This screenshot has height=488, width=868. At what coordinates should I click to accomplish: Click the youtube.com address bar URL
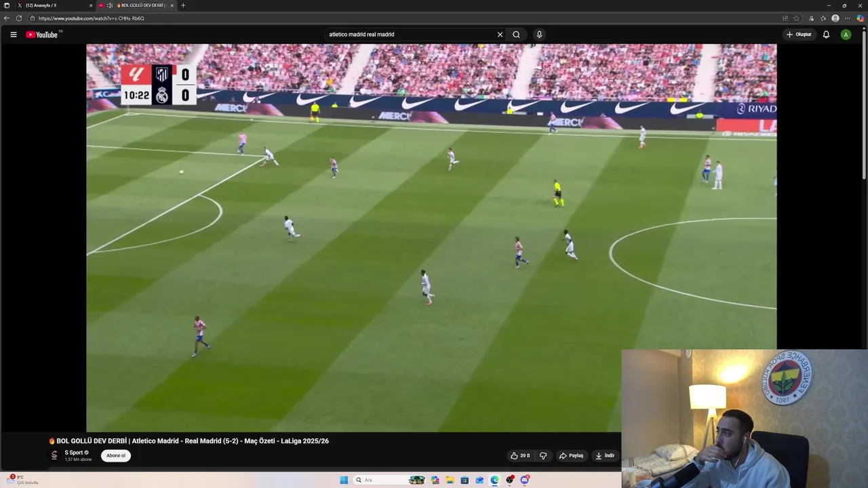[92, 18]
